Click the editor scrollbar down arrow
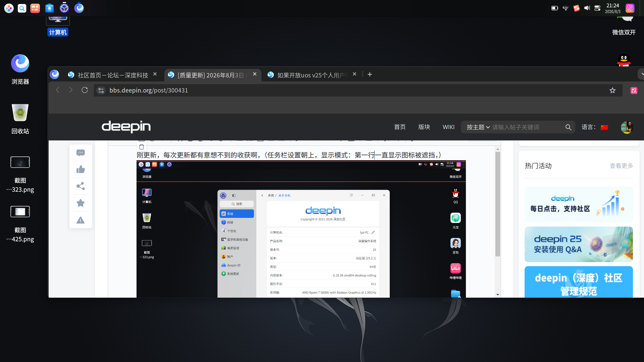 (x=498, y=295)
